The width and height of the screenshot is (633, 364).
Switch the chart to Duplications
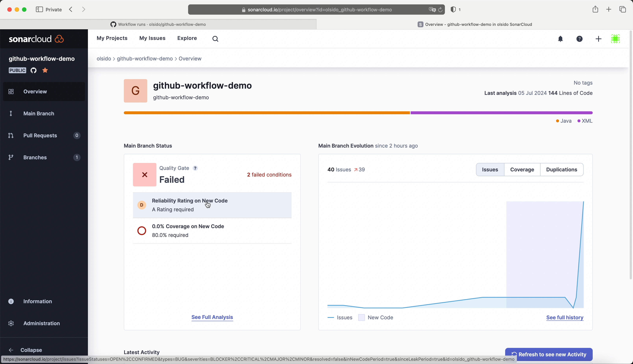(562, 170)
